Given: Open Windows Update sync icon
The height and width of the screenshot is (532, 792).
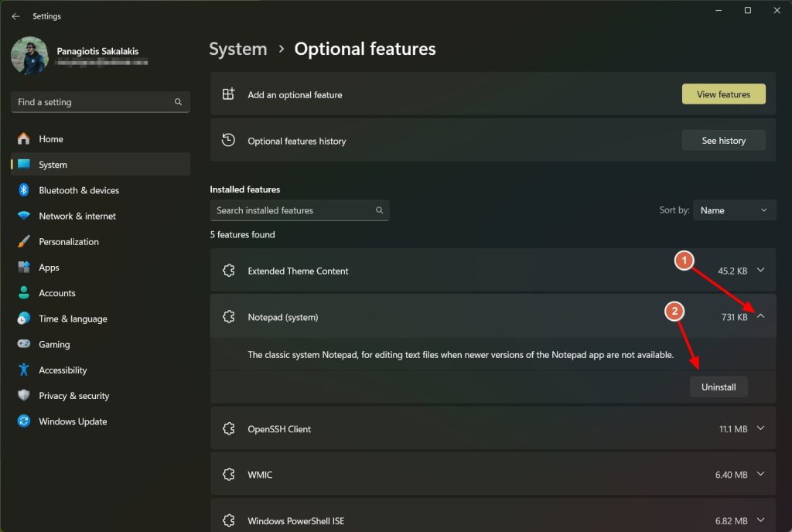Looking at the screenshot, I should pos(23,421).
